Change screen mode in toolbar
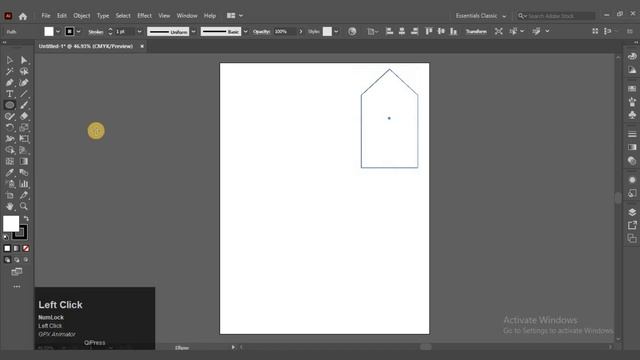Viewport: 640px width, 360px height. [17, 272]
